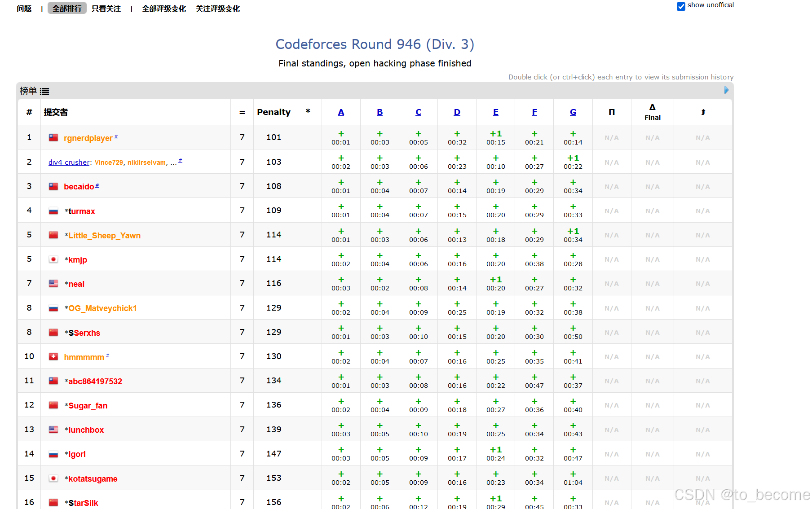Viewport: 812px width, 509px height.
Task: Click the flag icon beside becaido
Action: click(53, 186)
